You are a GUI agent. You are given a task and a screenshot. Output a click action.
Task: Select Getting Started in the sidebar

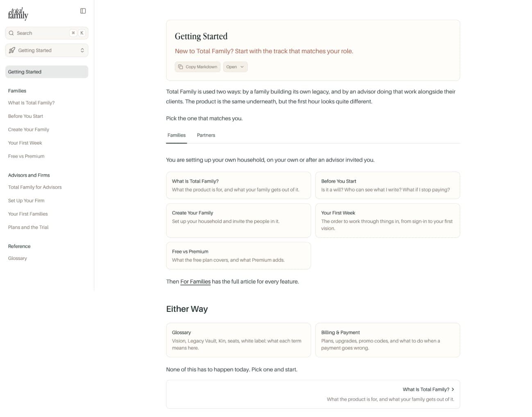[47, 72]
